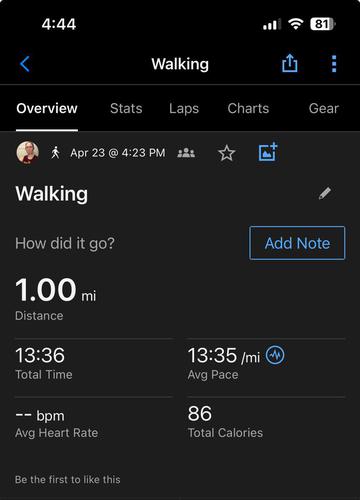Tap the privacy connections people icon
This screenshot has height=500, width=360.
click(186, 153)
